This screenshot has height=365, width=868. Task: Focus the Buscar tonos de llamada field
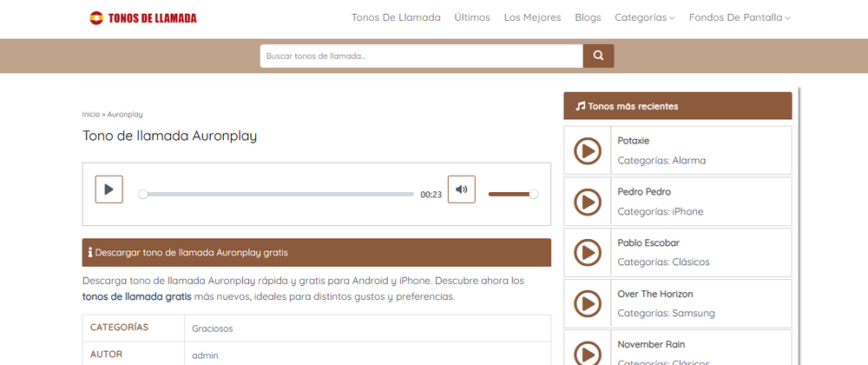[422, 56]
